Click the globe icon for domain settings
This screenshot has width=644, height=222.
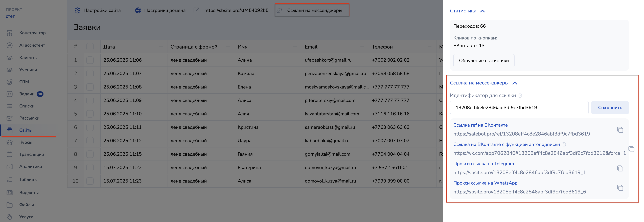138,11
